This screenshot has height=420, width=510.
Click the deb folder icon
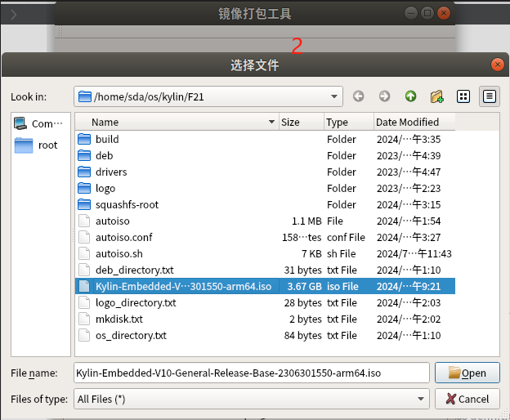(84, 155)
